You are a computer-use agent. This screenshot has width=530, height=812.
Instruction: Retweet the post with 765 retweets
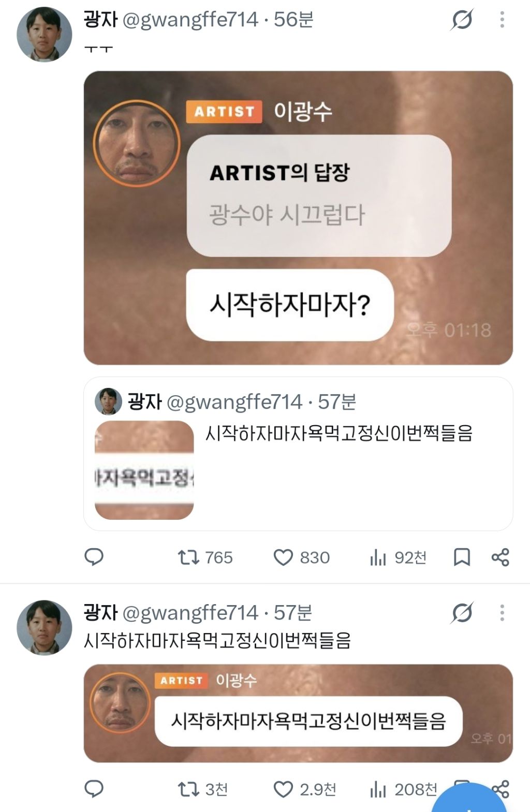205,558
